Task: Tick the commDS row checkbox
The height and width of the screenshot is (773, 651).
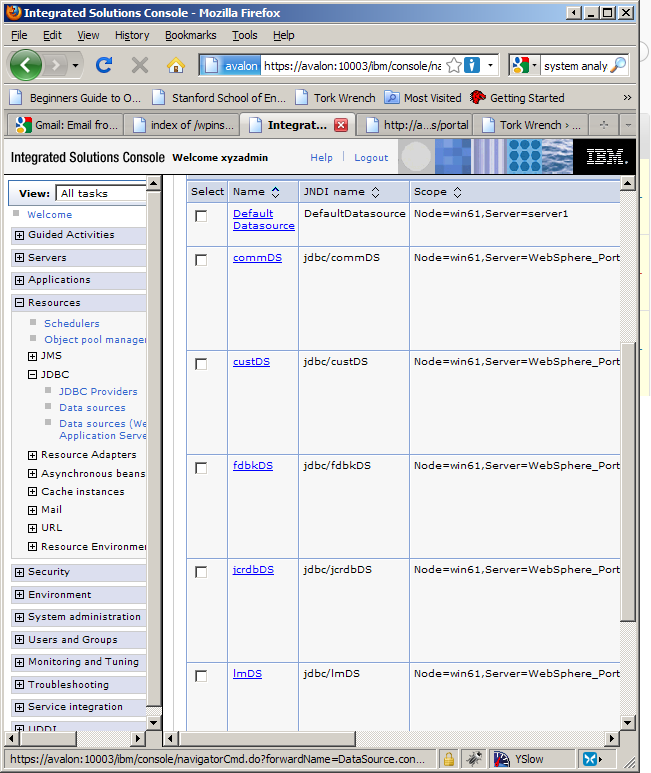Action: [201, 260]
